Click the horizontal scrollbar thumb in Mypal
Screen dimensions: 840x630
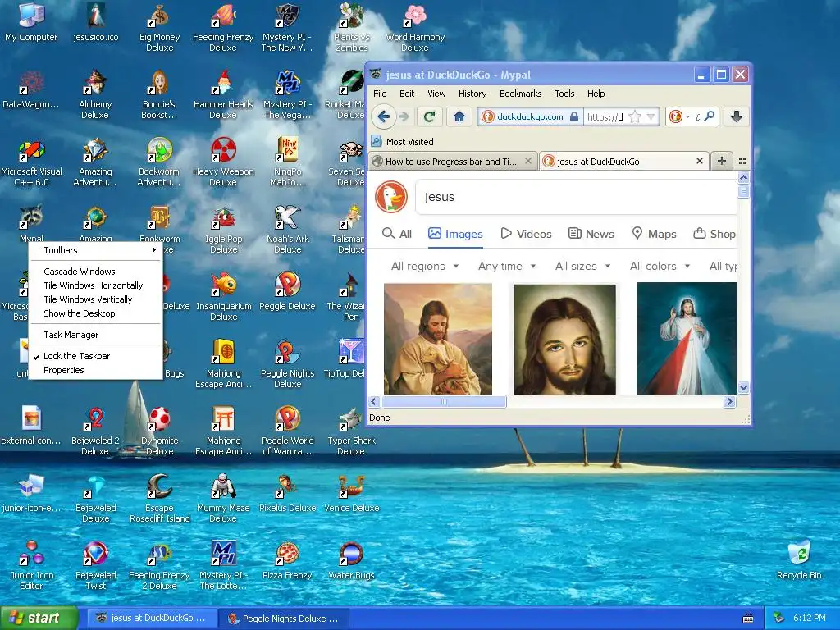(444, 402)
